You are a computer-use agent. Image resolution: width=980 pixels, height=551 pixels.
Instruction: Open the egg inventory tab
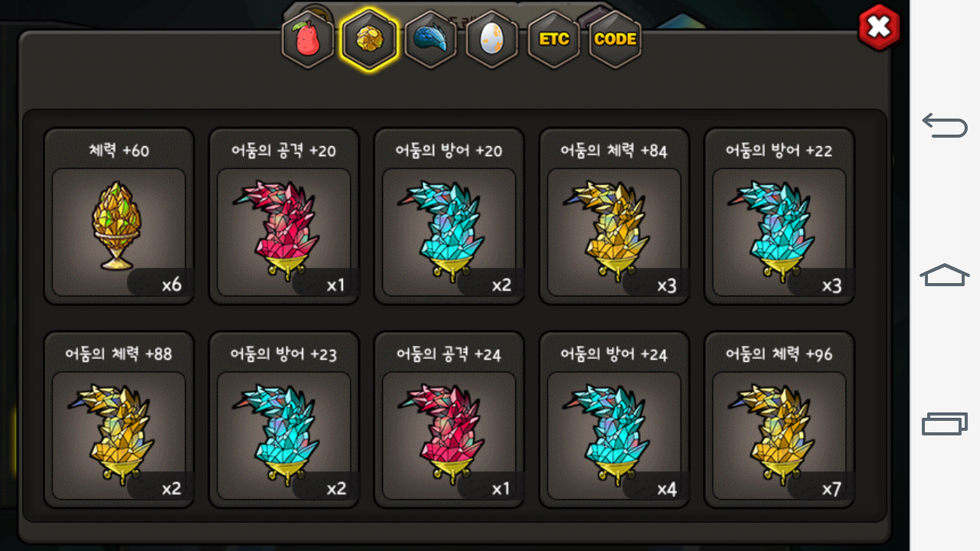(x=492, y=40)
